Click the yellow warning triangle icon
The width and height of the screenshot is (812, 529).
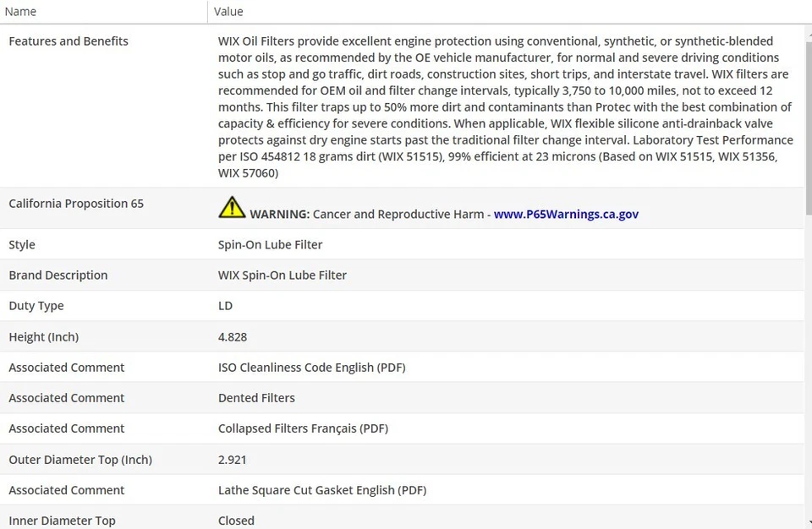tap(231, 208)
